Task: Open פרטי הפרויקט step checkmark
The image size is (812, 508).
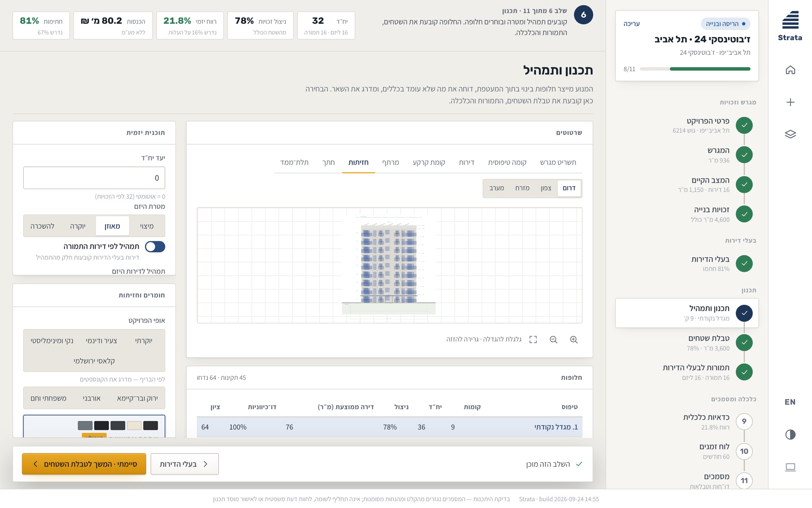Action: pos(744,125)
